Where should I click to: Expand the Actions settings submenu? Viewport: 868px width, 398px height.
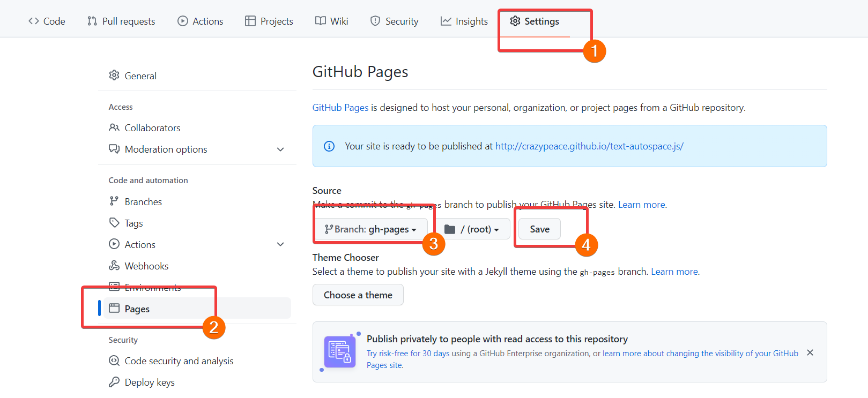280,244
